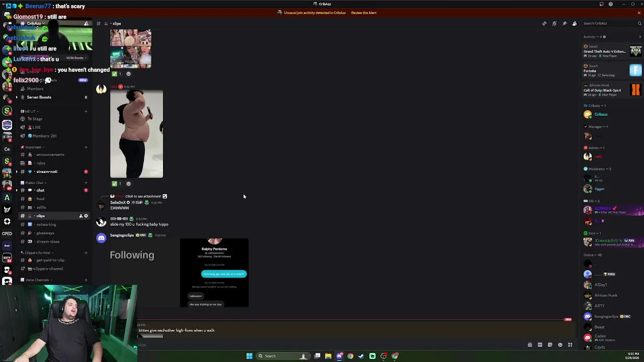
Task: Open the Discord inbox icon in title bar
Action: pyautogui.click(x=601, y=4)
